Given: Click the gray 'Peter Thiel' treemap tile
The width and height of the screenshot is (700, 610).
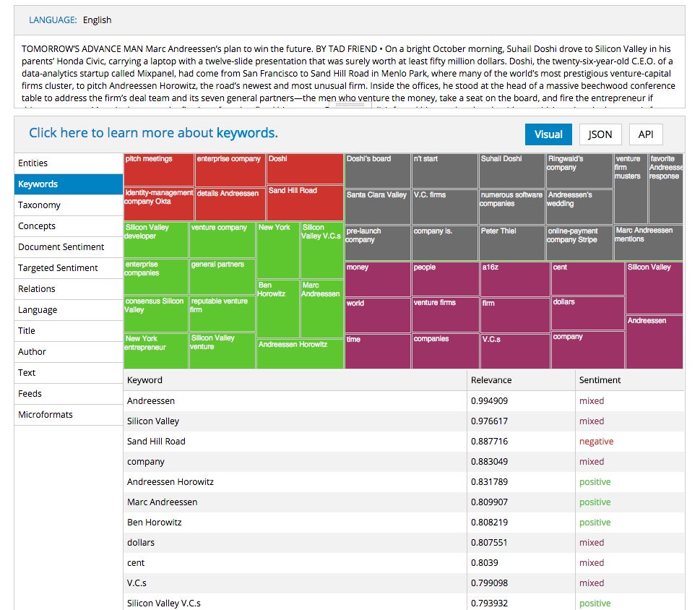Looking at the screenshot, I should click(x=511, y=243).
